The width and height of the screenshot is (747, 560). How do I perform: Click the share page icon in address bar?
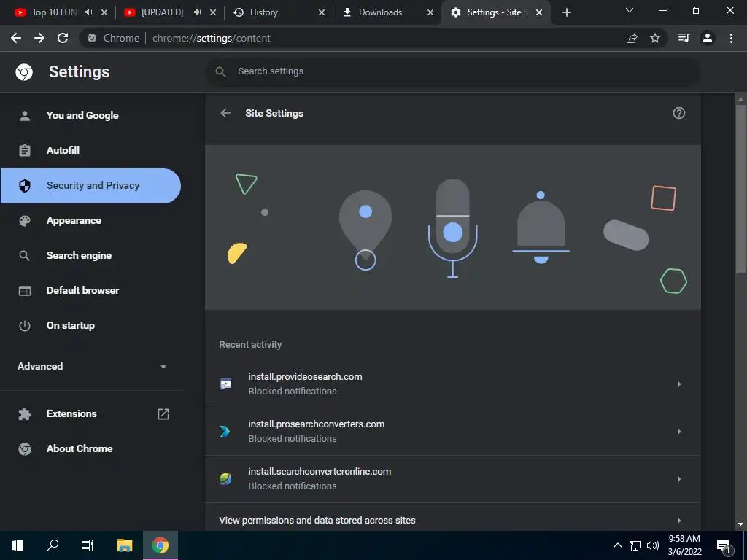coord(632,38)
